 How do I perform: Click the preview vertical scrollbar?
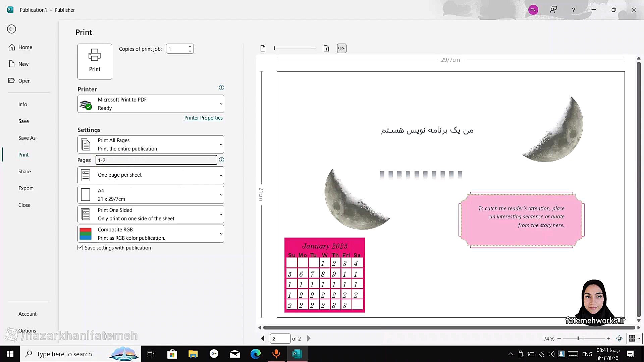click(x=639, y=189)
